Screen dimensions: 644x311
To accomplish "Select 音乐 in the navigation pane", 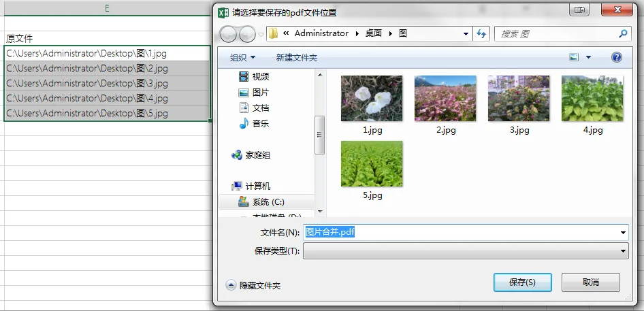I will pyautogui.click(x=254, y=123).
